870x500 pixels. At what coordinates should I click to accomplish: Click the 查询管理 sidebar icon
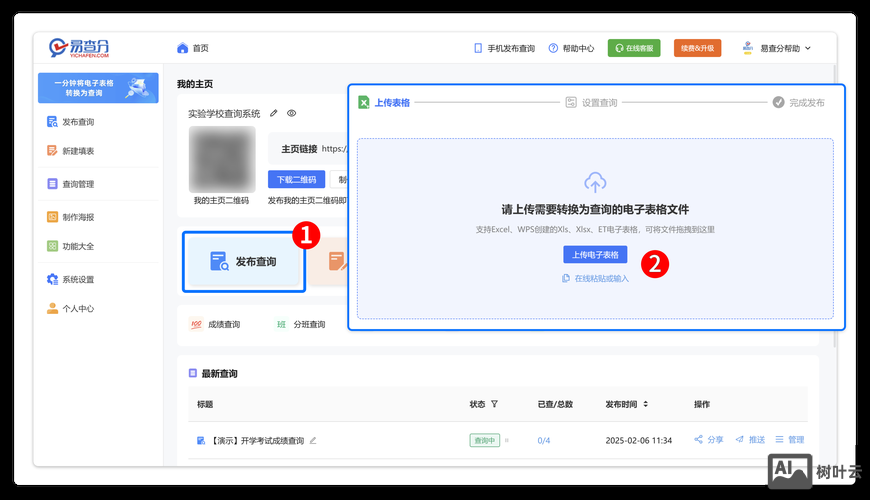coord(52,184)
